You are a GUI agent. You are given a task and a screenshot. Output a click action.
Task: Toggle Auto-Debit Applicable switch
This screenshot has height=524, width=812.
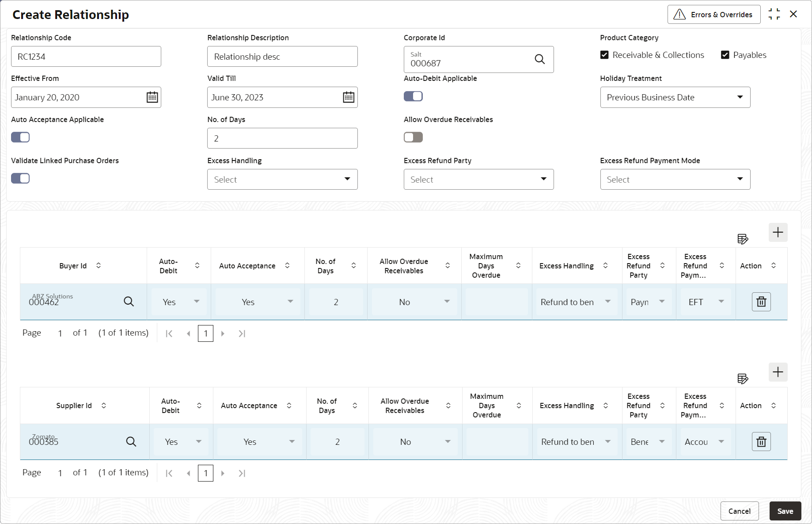coord(413,96)
